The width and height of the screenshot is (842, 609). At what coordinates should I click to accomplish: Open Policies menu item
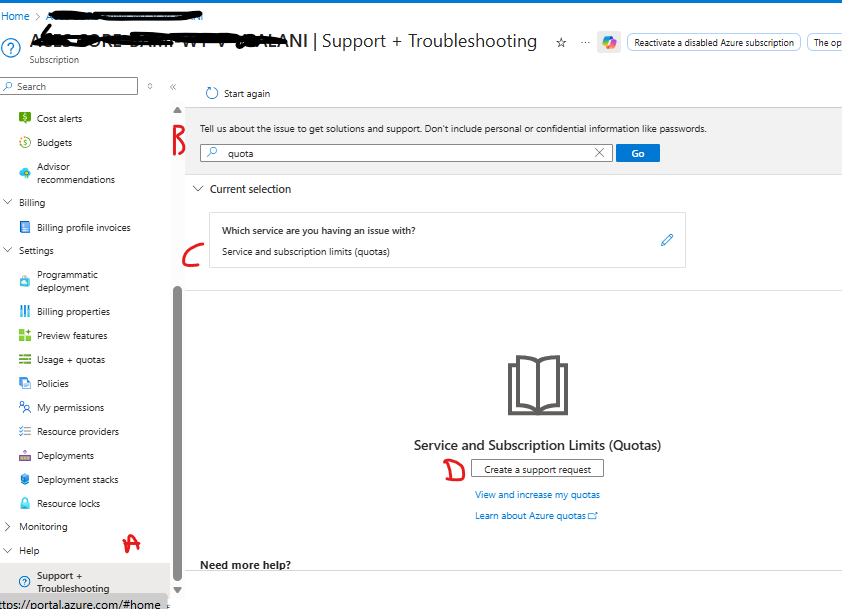click(x=53, y=383)
